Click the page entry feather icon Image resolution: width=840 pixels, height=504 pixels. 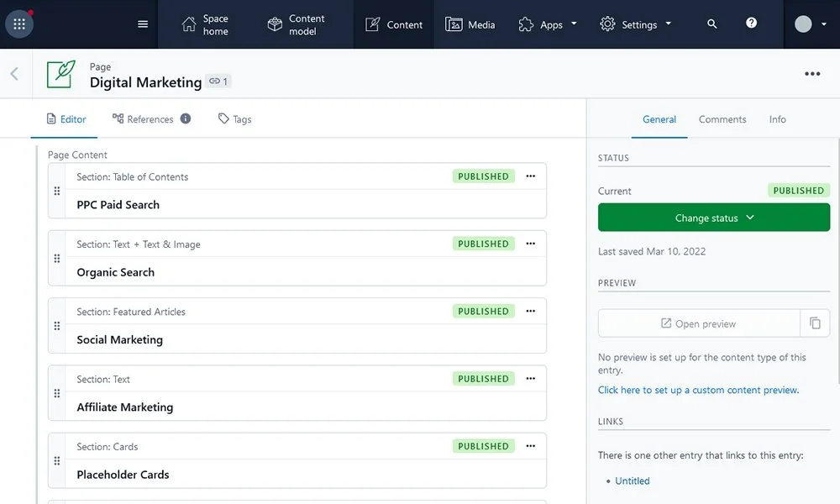pyautogui.click(x=60, y=74)
